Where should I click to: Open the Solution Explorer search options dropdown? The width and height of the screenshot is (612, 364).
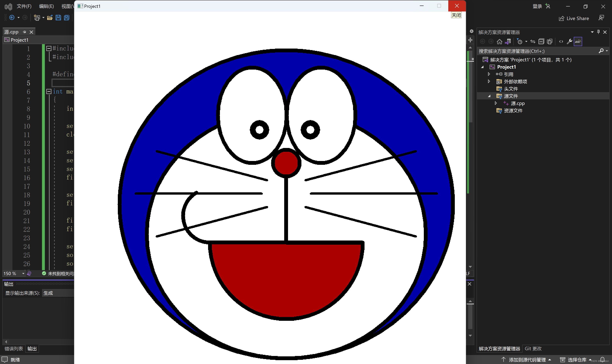point(607,51)
